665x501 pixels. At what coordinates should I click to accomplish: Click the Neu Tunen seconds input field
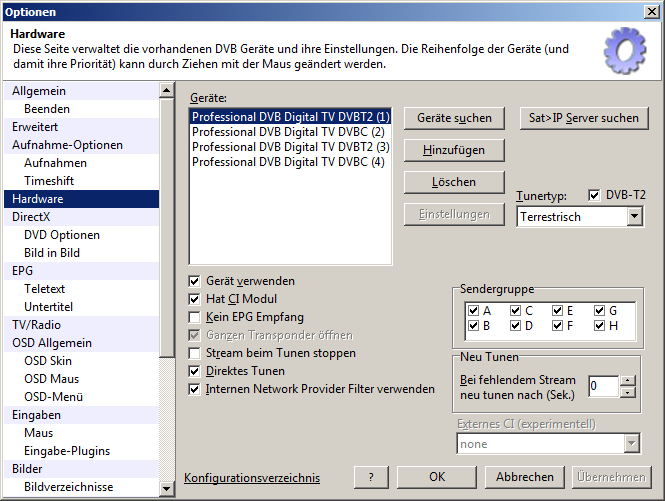click(x=602, y=386)
